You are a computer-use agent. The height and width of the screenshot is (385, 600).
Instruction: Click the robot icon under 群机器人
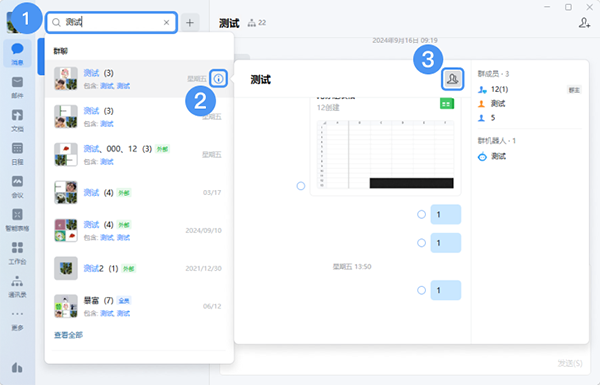pos(482,156)
